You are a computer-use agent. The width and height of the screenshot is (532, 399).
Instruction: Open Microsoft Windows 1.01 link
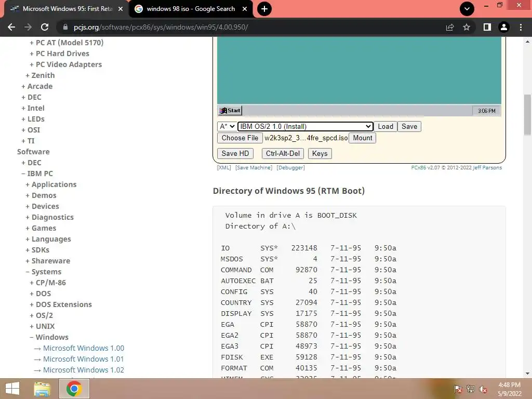coord(84,359)
